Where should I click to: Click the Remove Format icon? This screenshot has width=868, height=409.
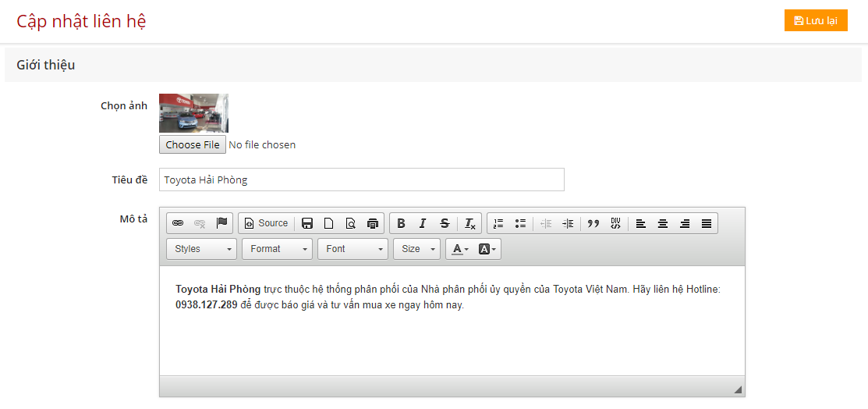tap(470, 222)
